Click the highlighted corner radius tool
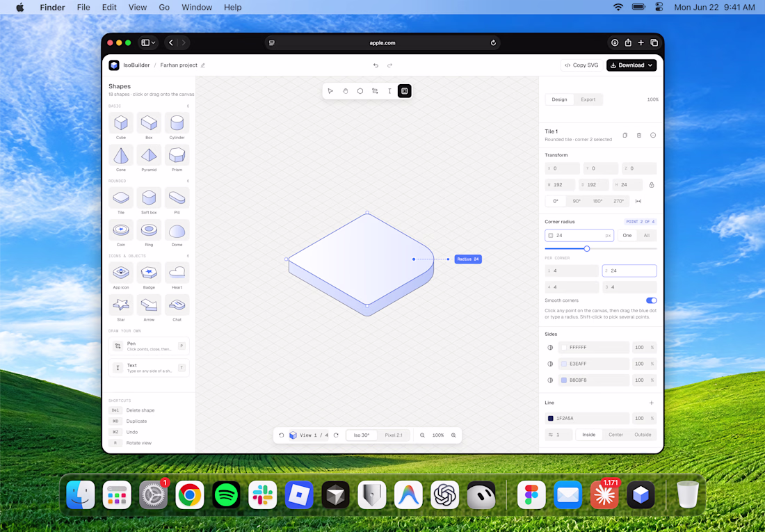This screenshot has height=532, width=765. tap(405, 91)
